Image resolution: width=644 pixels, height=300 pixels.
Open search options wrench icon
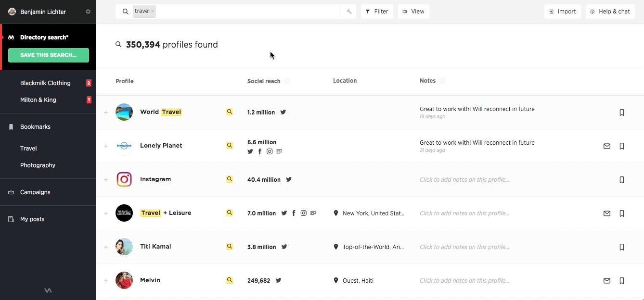pyautogui.click(x=349, y=12)
